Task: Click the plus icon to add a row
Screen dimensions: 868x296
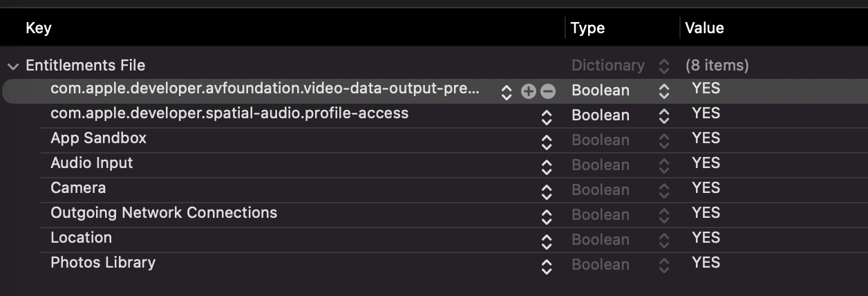Action: click(x=529, y=91)
